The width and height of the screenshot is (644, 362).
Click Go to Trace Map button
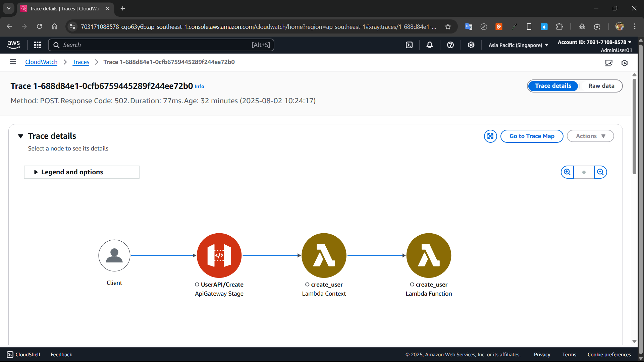pyautogui.click(x=532, y=136)
